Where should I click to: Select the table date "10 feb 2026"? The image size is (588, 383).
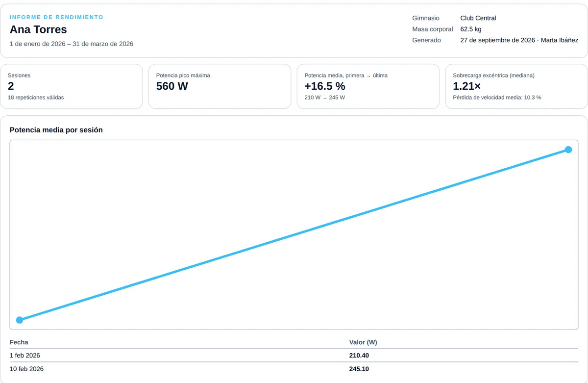pyautogui.click(x=26, y=369)
